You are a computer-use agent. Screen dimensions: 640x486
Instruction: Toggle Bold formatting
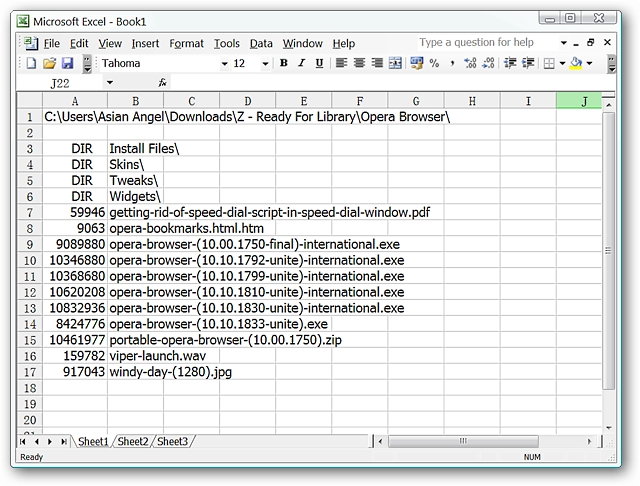coord(284,63)
